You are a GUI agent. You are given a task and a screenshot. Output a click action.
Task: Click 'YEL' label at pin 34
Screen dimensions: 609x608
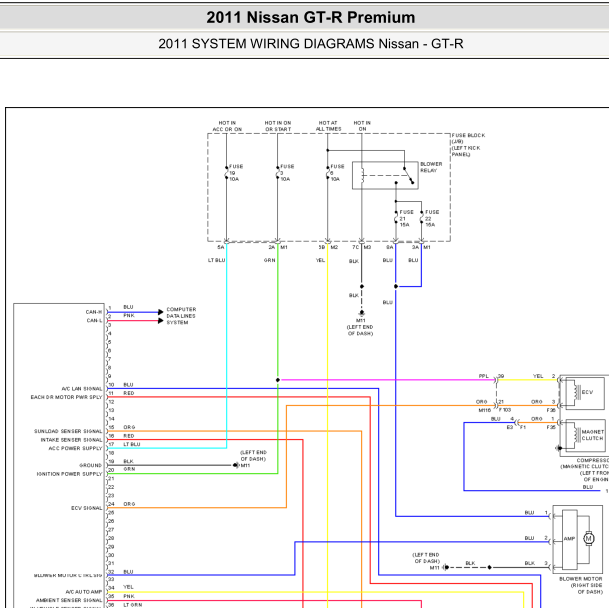pyautogui.click(x=128, y=587)
